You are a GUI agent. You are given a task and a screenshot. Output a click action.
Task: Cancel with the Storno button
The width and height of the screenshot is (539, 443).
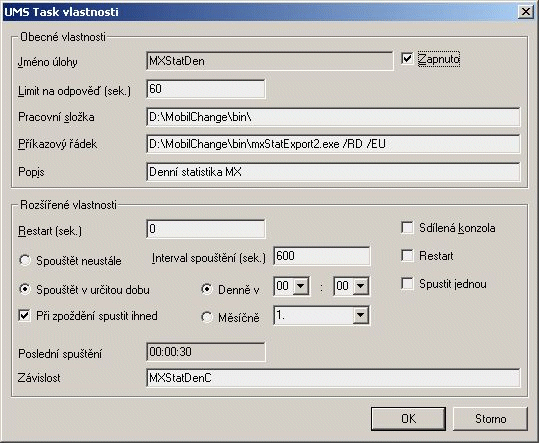(x=491, y=419)
